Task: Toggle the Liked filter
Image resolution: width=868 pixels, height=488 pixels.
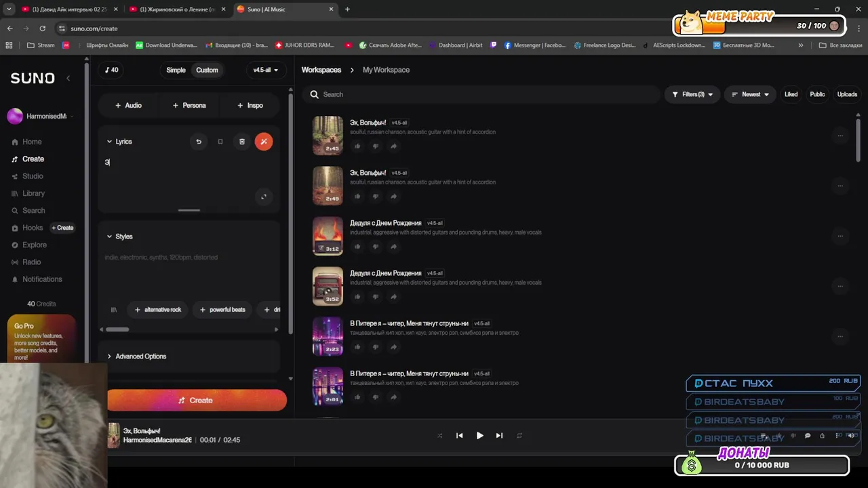Action: pos(791,94)
